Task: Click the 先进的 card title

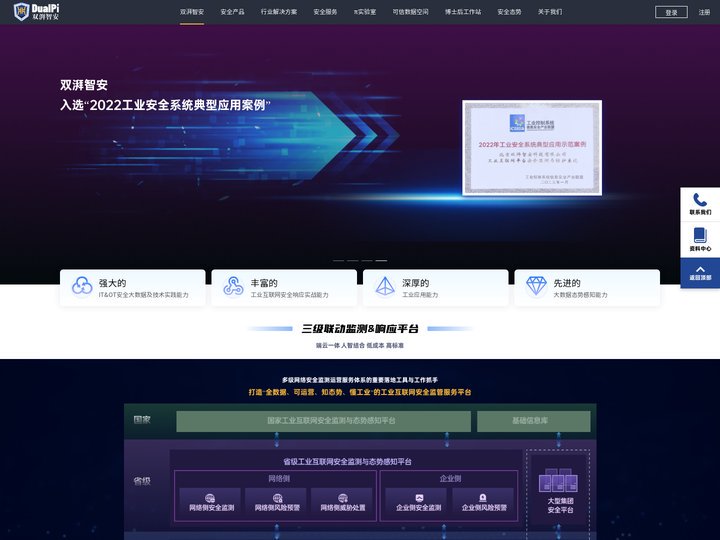Action: [567, 283]
